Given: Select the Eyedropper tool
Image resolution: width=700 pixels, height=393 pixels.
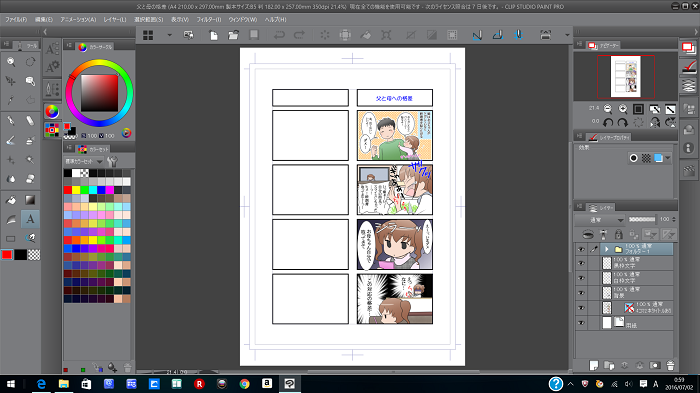Looking at the screenshot, I should tap(11, 100).
